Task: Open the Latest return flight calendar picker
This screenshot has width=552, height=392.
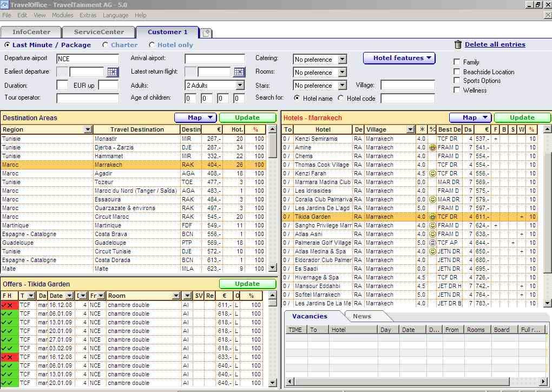Action: coord(239,72)
